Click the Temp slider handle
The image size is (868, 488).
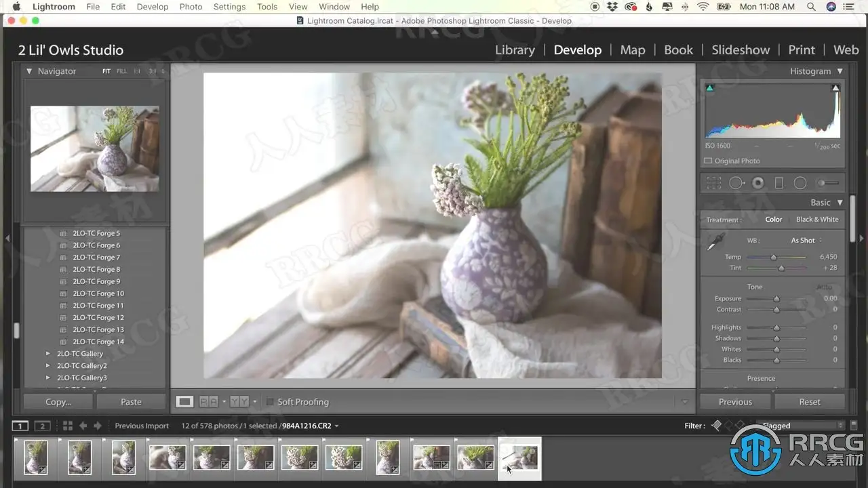[x=773, y=258]
